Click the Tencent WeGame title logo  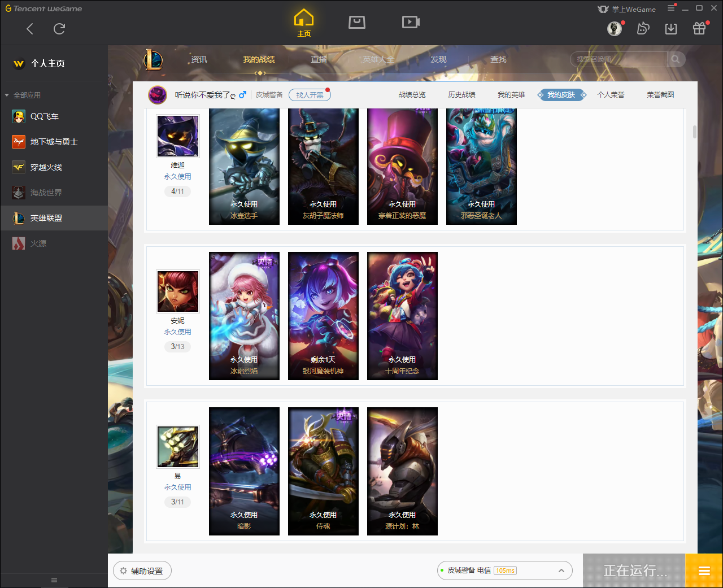click(x=43, y=8)
